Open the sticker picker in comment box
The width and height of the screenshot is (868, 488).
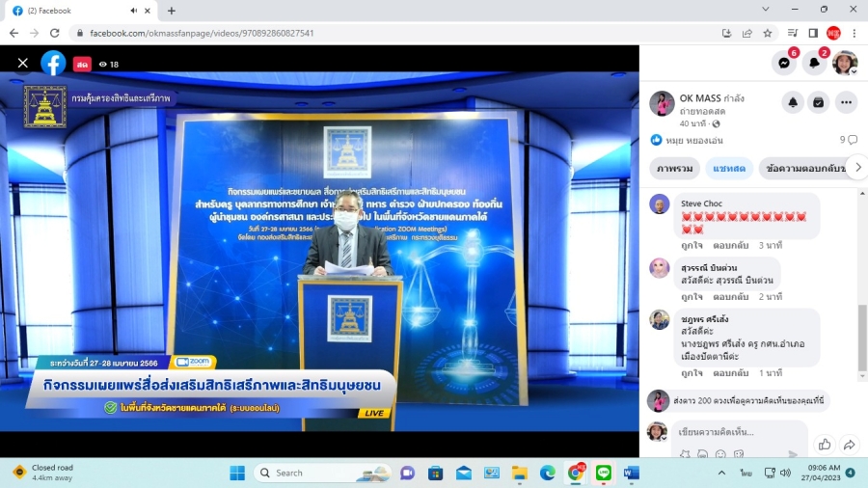tap(739, 454)
